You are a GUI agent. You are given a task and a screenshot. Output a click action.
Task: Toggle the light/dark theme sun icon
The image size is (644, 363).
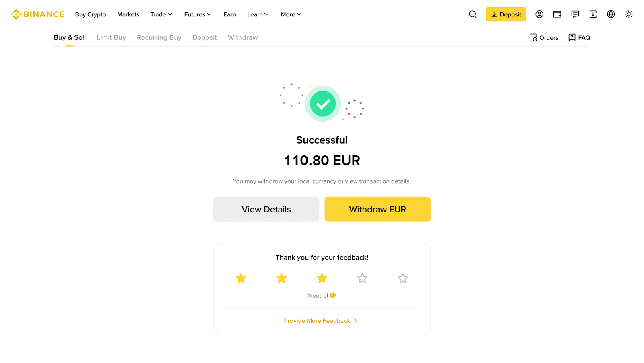[x=629, y=14]
